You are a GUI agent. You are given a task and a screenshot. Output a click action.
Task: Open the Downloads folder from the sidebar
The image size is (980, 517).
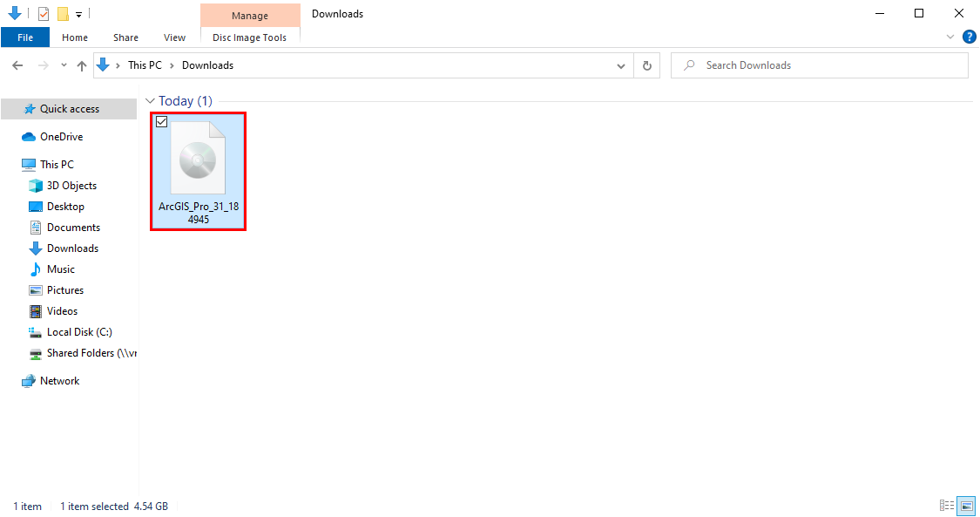click(73, 248)
